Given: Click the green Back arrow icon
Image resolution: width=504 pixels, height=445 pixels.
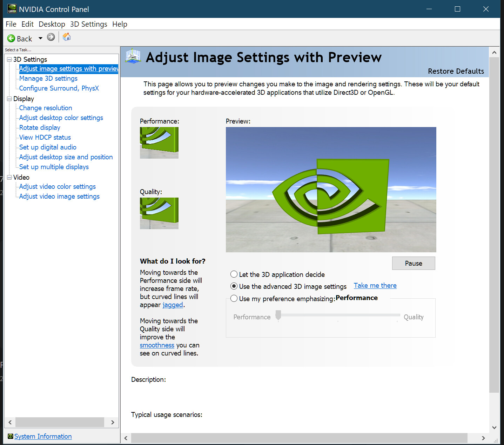Looking at the screenshot, I should point(11,38).
